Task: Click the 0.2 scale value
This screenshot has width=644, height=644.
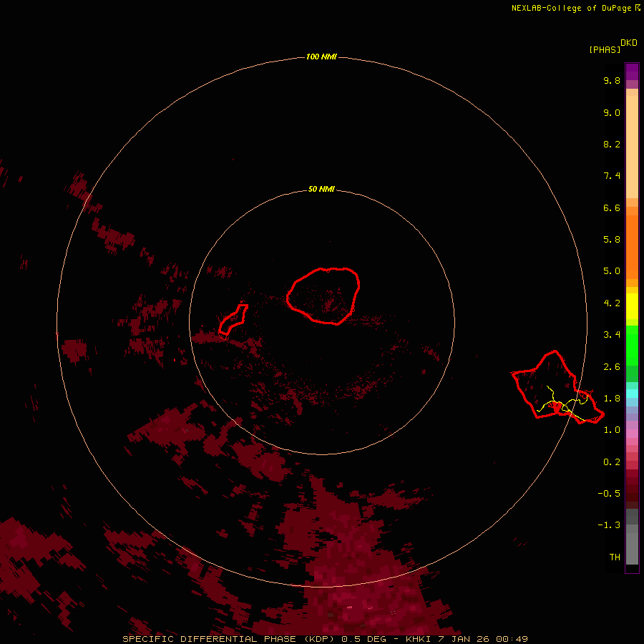Action: click(612, 462)
